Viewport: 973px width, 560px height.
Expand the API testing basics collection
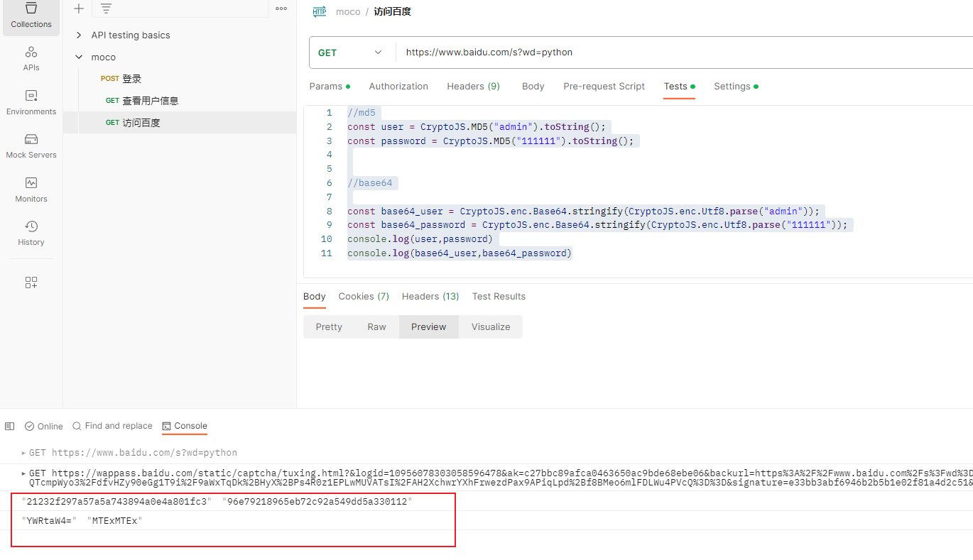tap(78, 35)
